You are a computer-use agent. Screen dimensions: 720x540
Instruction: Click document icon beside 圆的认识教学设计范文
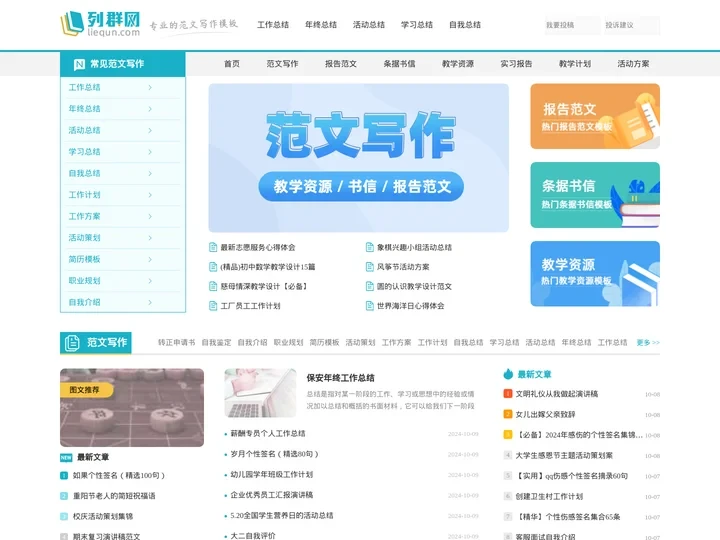click(x=370, y=287)
